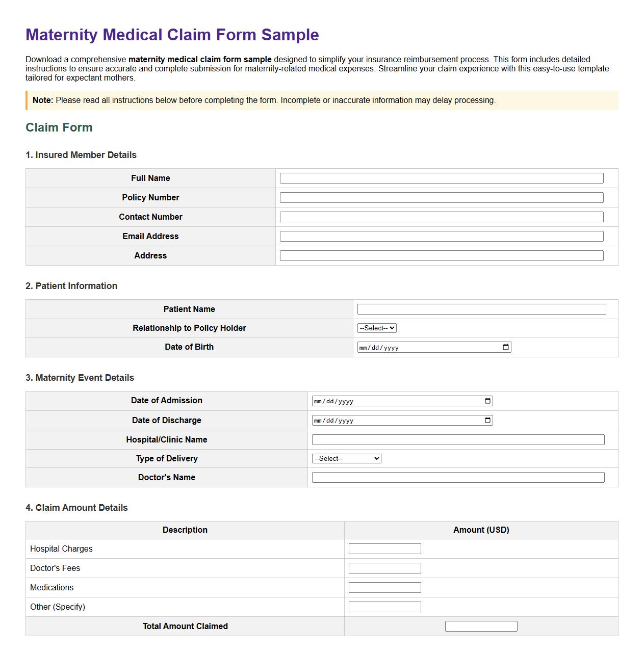This screenshot has width=644, height=652.
Task: Click the Medications amount field
Action: [x=384, y=587]
